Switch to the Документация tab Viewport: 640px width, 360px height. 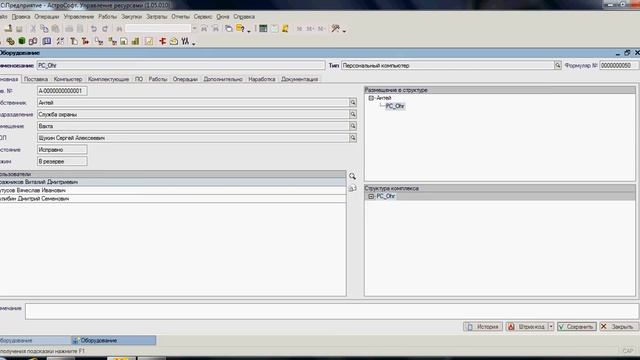300,79
